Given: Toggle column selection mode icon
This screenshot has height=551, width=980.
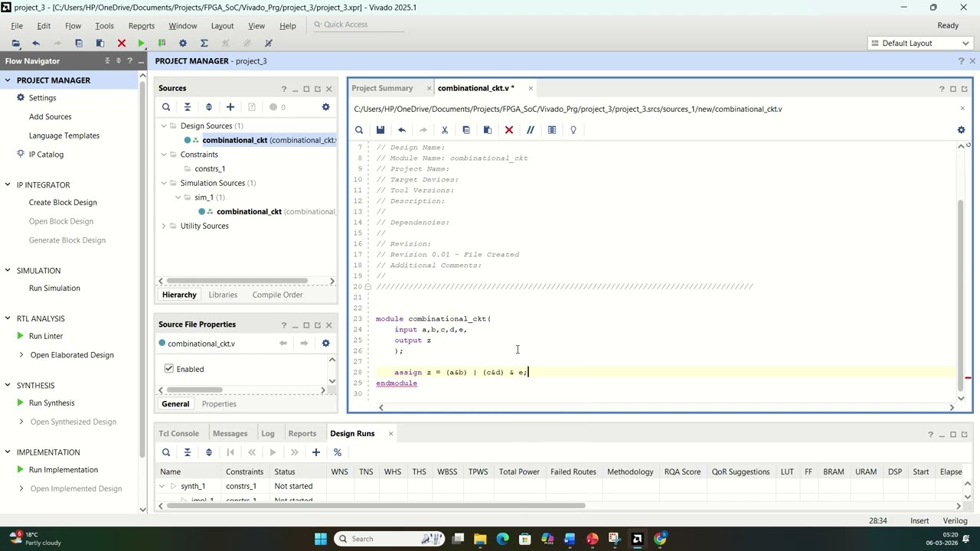Looking at the screenshot, I should click(x=551, y=130).
